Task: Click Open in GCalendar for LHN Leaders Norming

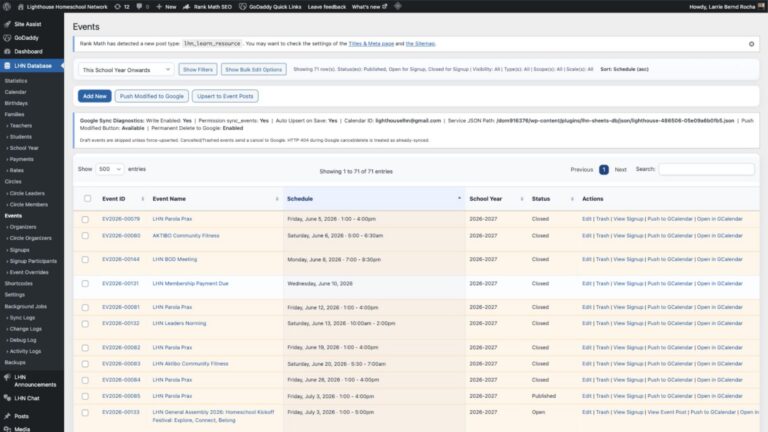Action: [720, 323]
